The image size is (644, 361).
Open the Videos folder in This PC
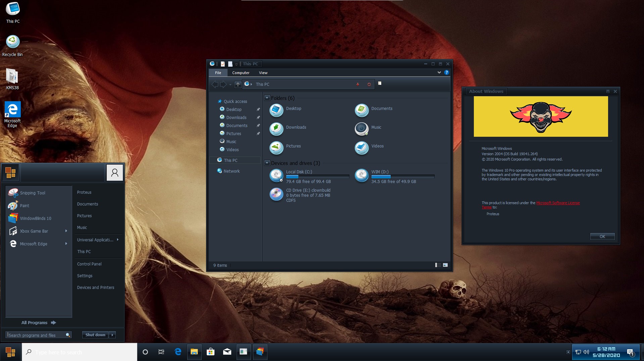pos(369,147)
